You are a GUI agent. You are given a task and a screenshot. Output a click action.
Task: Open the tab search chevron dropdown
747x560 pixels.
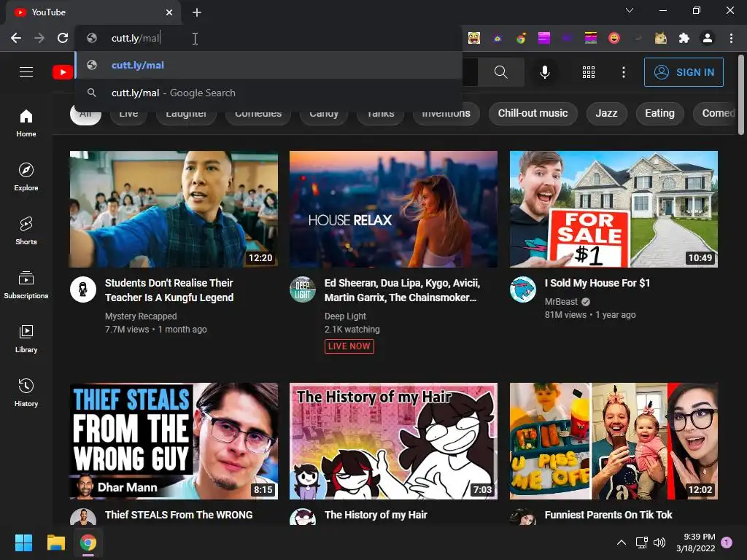click(630, 10)
